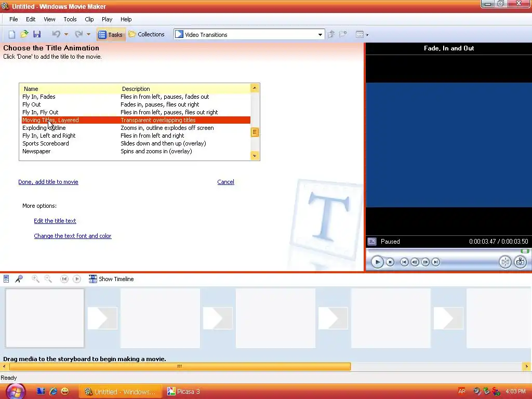Select the Fly Out animation row
The image size is (532, 399).
point(136,104)
